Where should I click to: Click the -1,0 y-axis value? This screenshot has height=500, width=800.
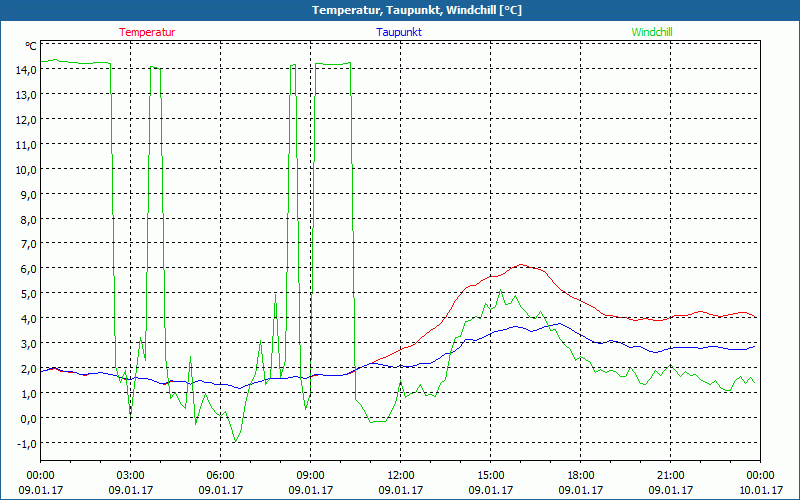point(27,444)
